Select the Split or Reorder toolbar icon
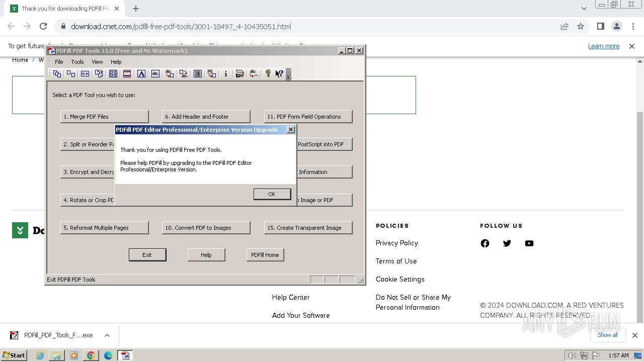Viewport: 644px width, 362px height. pyautogui.click(x=71, y=74)
